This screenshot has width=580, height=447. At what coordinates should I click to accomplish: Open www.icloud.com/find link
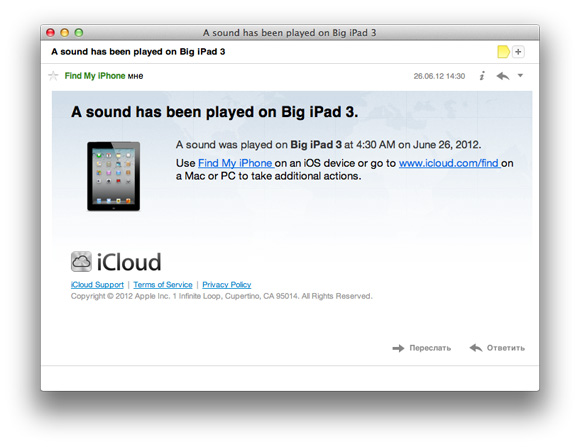pyautogui.click(x=449, y=163)
